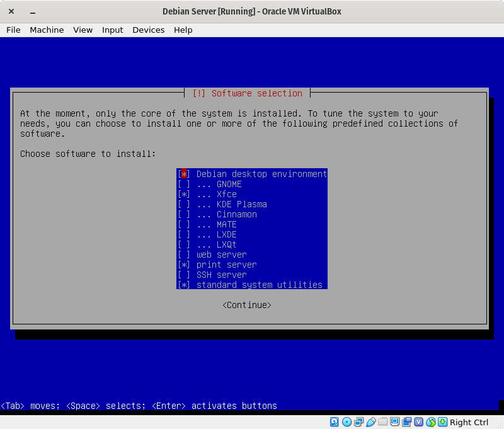This screenshot has width=504, height=429.
Task: Uncheck the Xfce checkbox
Action: click(x=184, y=195)
